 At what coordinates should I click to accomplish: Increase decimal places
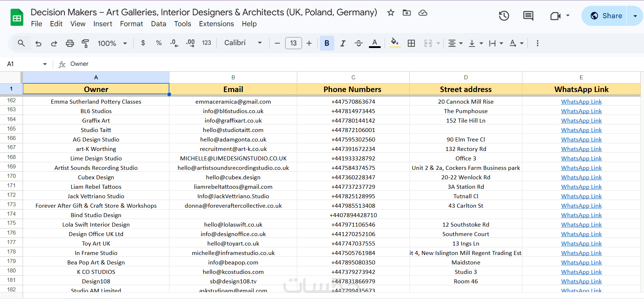pos(190,43)
